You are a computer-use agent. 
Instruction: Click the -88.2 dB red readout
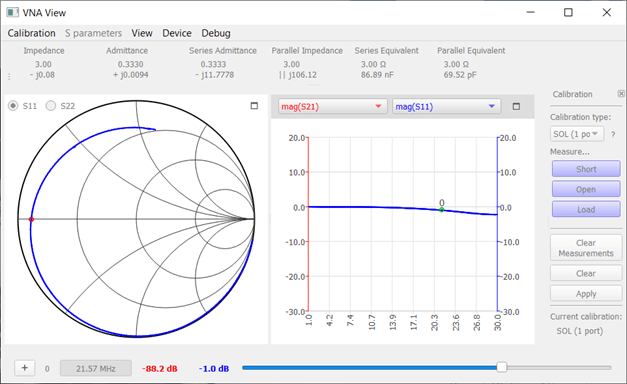pyautogui.click(x=160, y=368)
